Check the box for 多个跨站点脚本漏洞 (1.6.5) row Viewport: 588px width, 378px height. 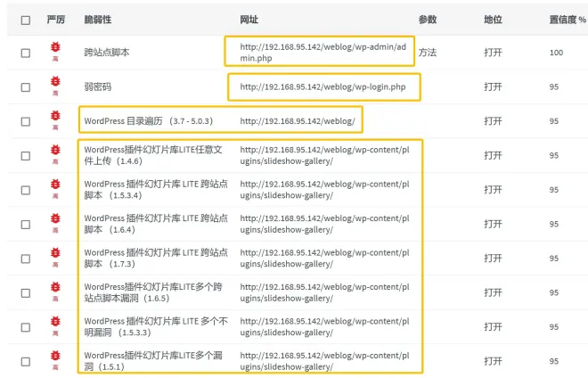tap(26, 293)
